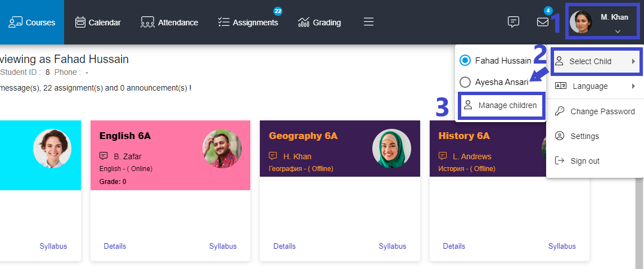644x269 pixels.
Task: Click the 'Student ID : 8' text
Action: click(x=25, y=72)
